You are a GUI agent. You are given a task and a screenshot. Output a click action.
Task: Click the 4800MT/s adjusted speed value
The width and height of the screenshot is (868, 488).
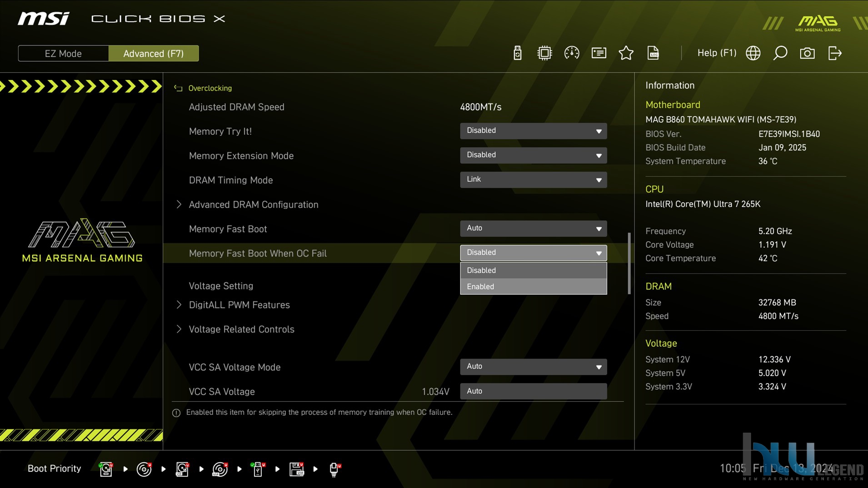pos(480,107)
